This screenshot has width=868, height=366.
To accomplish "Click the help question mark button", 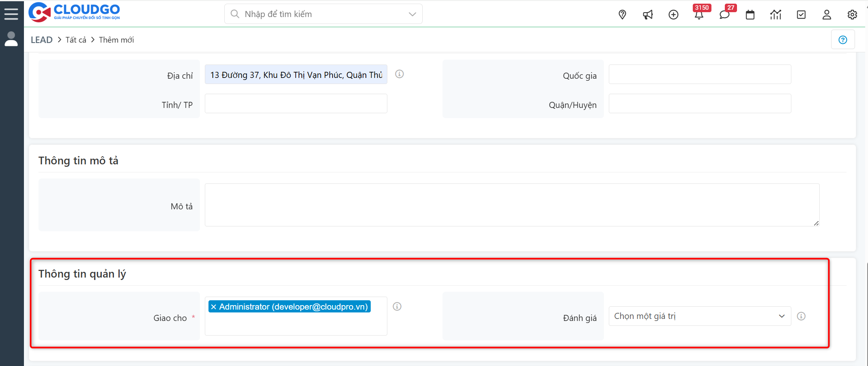I will coord(843,39).
